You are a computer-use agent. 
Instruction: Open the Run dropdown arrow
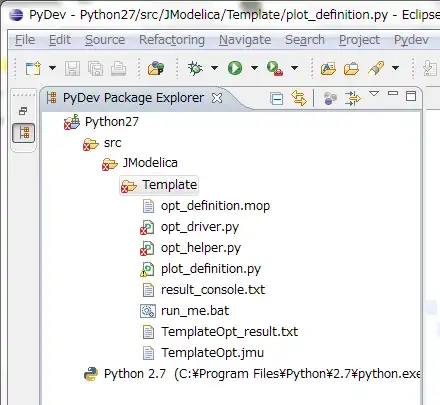point(254,68)
